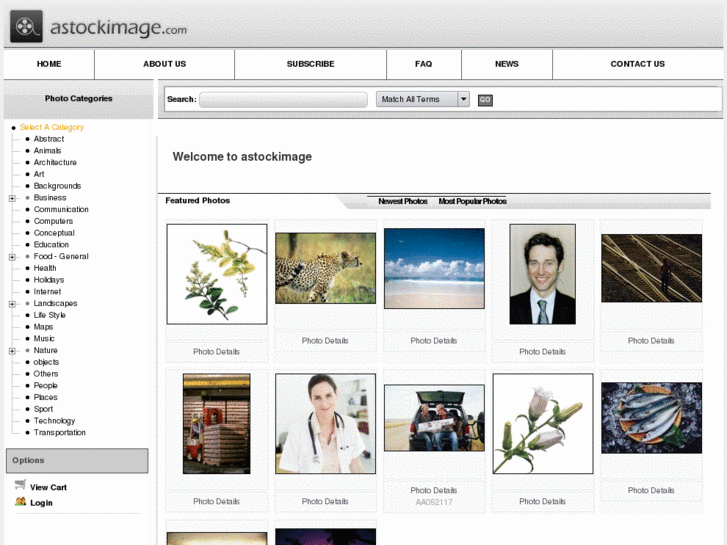727x545 pixels.
Task: Expand the Landscapes category node
Action: coord(12,304)
